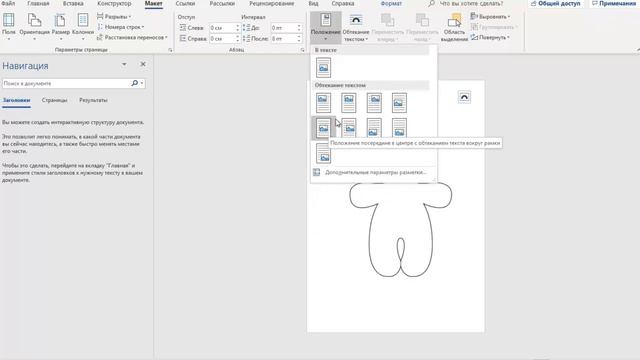Choose top-left position with text wrapping

(x=323, y=102)
